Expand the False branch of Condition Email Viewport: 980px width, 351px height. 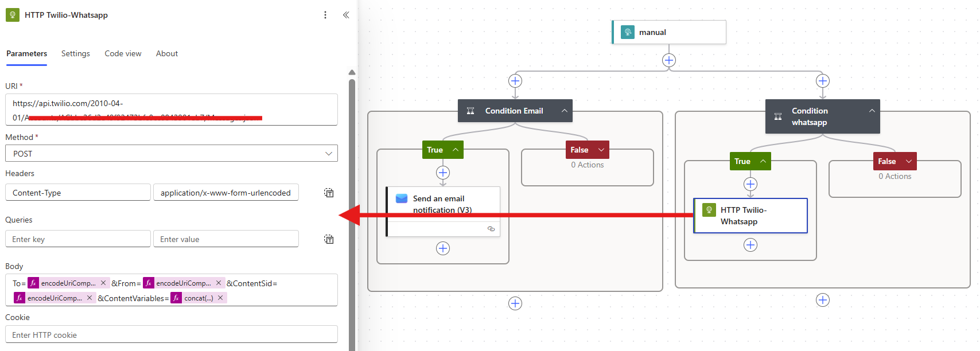601,150
